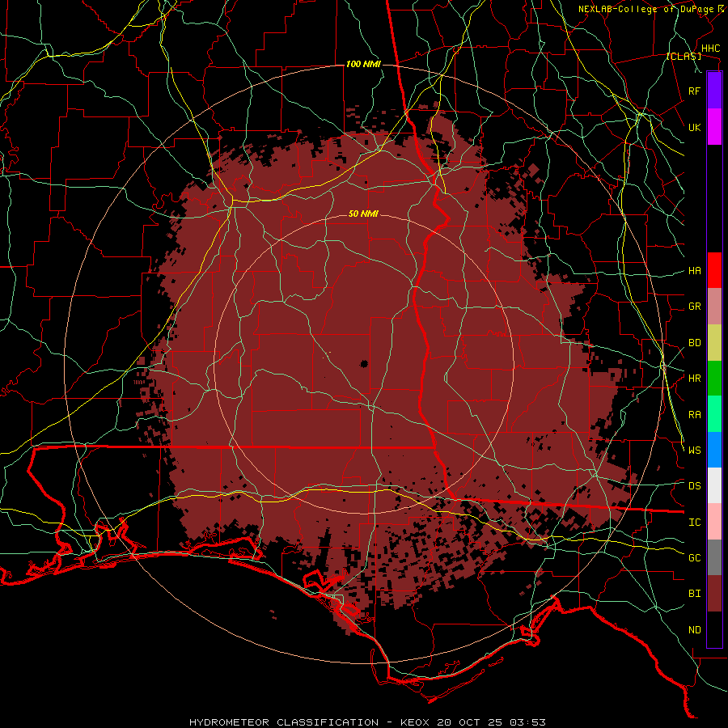
Task: Click the ND legend label
Action: point(694,630)
